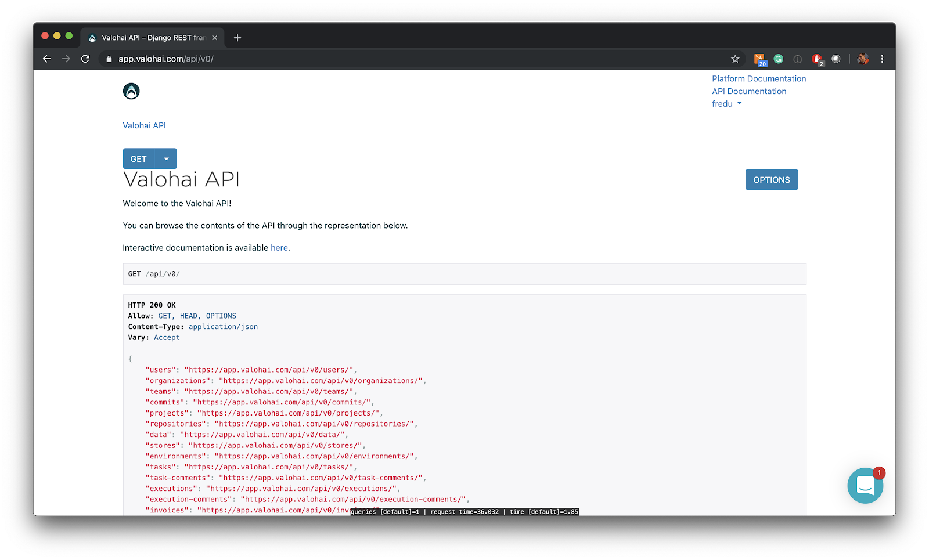Open the chat widget bubble
This screenshot has height=560, width=929.
pos(865,486)
